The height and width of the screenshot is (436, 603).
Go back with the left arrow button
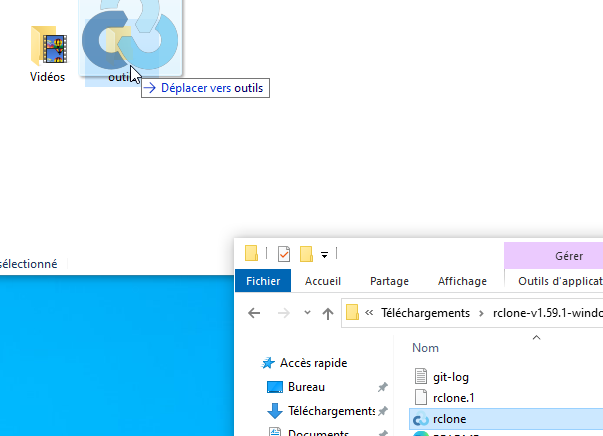tap(254, 313)
